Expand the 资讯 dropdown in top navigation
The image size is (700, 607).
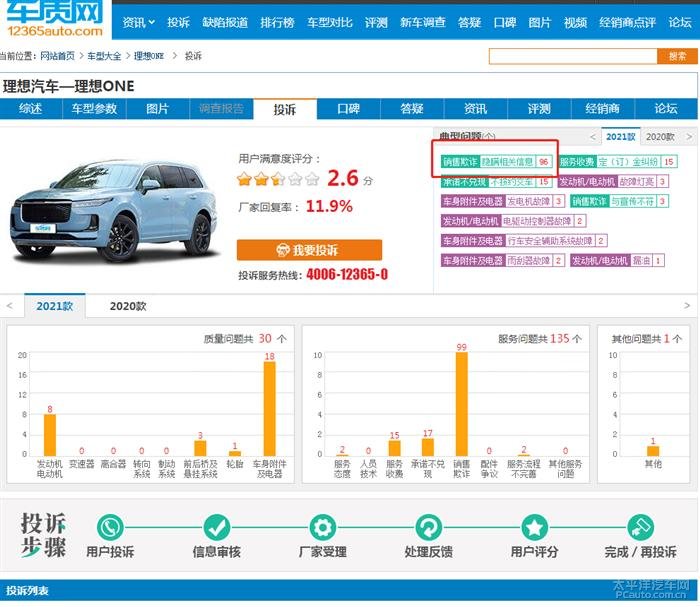click(138, 22)
